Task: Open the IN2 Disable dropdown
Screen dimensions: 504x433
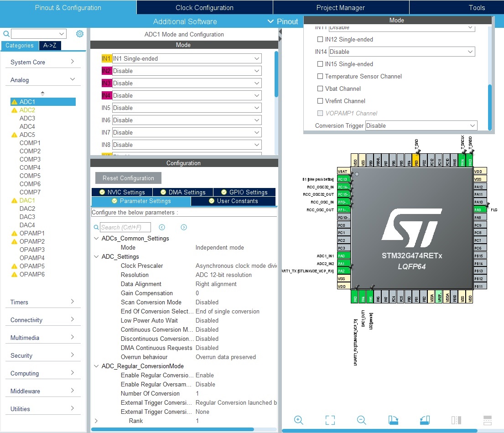Action: [187, 71]
